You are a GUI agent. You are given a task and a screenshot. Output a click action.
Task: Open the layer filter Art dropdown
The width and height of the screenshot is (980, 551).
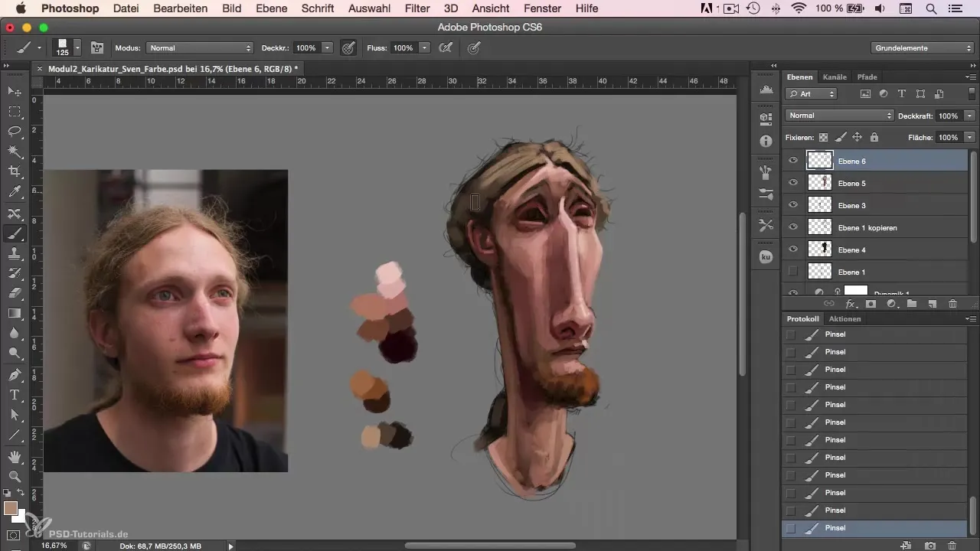coord(812,94)
